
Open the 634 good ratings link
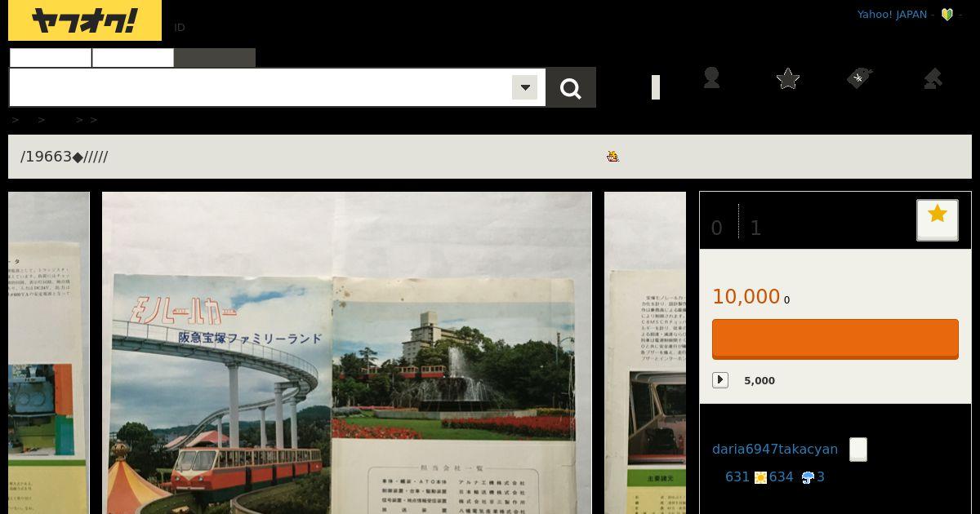[782, 476]
